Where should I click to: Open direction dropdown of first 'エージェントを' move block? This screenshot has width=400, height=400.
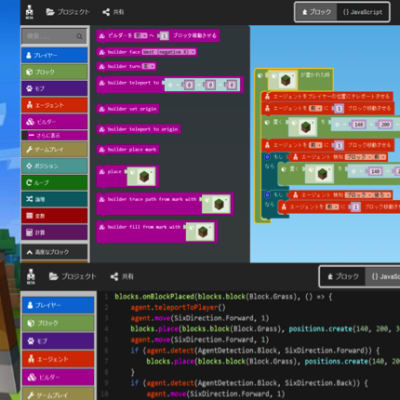(x=315, y=108)
